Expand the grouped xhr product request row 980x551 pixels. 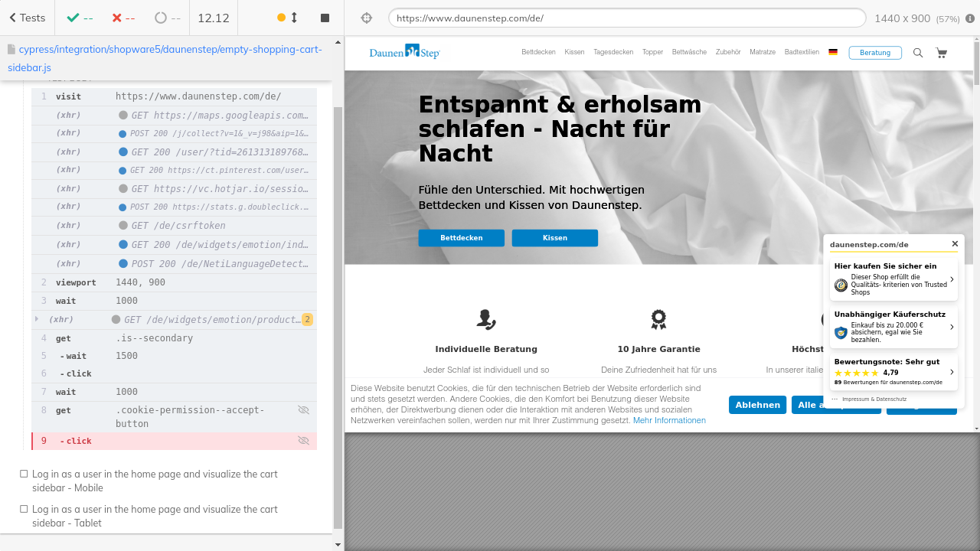pos(36,319)
